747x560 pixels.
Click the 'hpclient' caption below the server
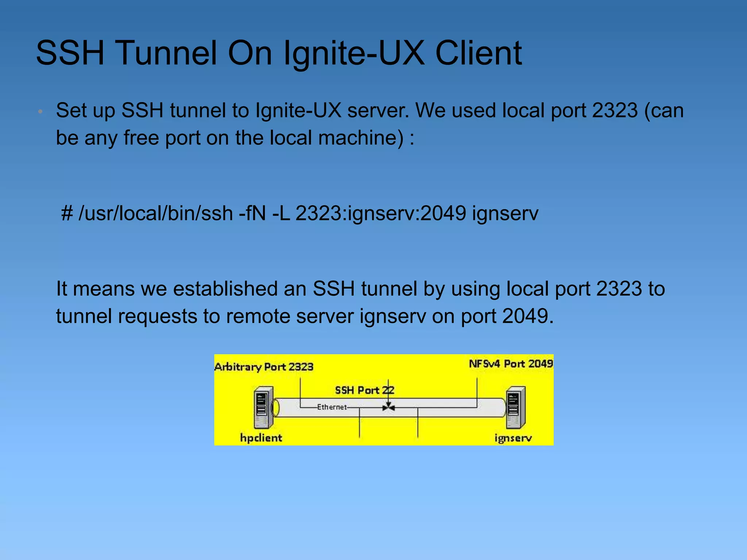click(261, 437)
